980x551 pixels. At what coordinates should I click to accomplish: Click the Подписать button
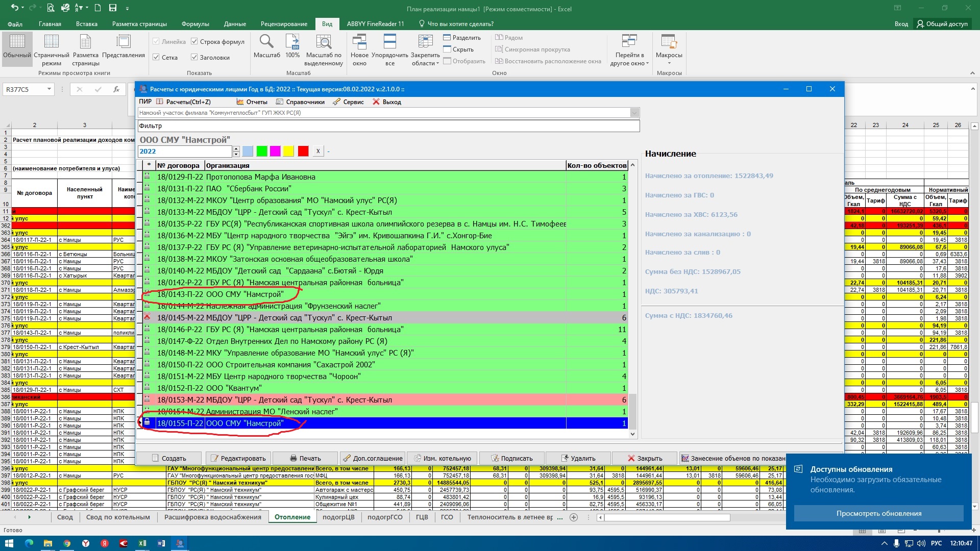point(511,458)
